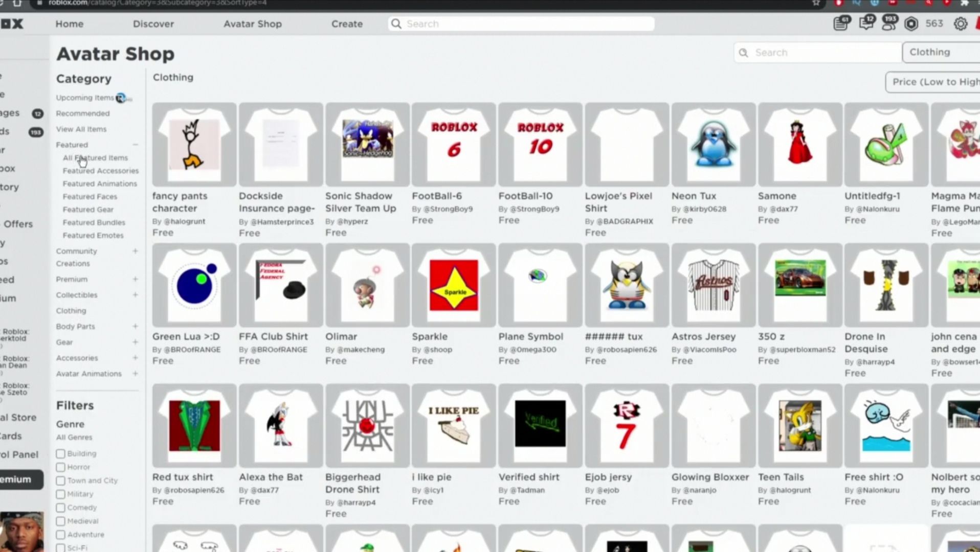980x552 pixels.
Task: Check the Building genre checkbox
Action: point(60,454)
